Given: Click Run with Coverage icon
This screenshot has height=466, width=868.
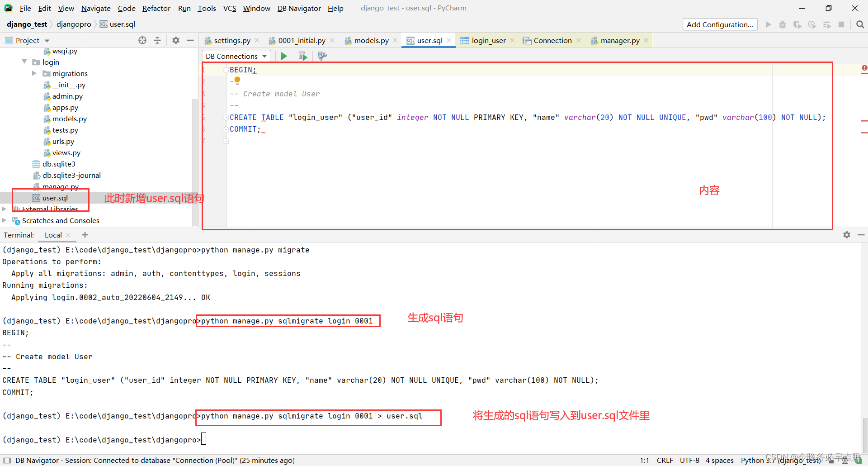Looking at the screenshot, I should 797,24.
